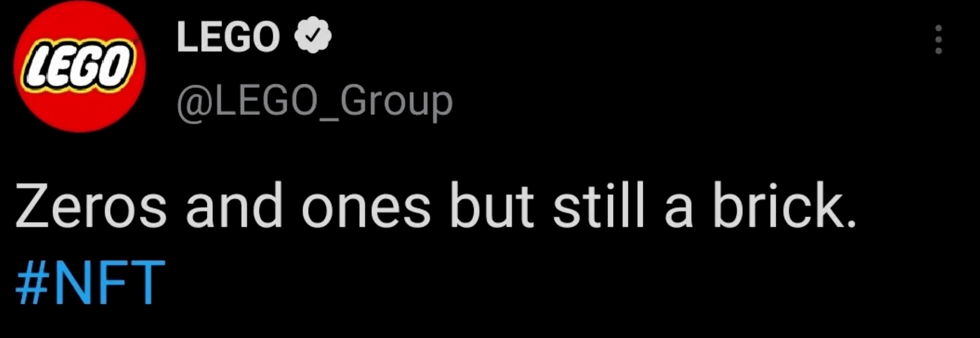Open the LEGO profile avatar
The image size is (980, 338).
79,66
